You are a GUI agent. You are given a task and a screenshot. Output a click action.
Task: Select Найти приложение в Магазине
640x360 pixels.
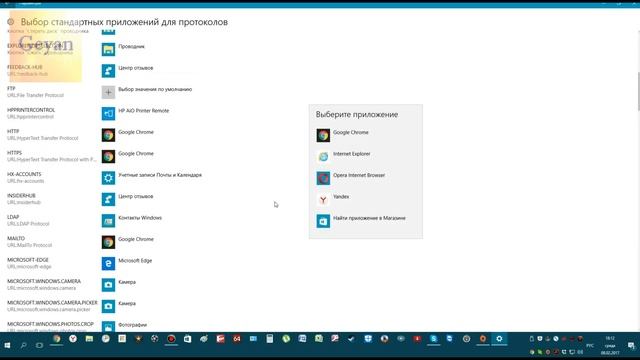point(369,218)
